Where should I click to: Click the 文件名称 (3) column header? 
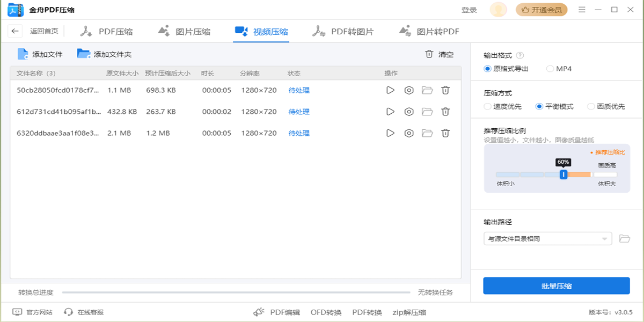coord(36,74)
